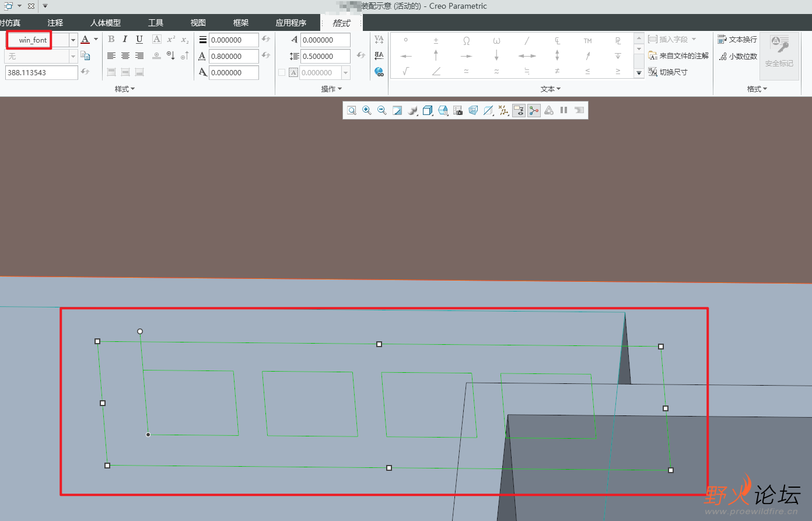Screen dimensions: 812x521
Task: Expand the 文本 group dropdown
Action: [551, 89]
